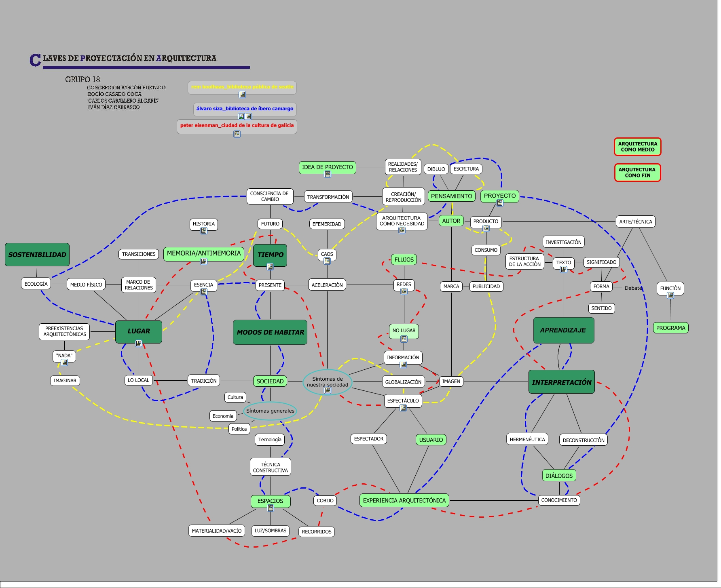This screenshot has width=721, height=588.
Task: Open the resource icon under ESPACIOS
Action: [271, 508]
